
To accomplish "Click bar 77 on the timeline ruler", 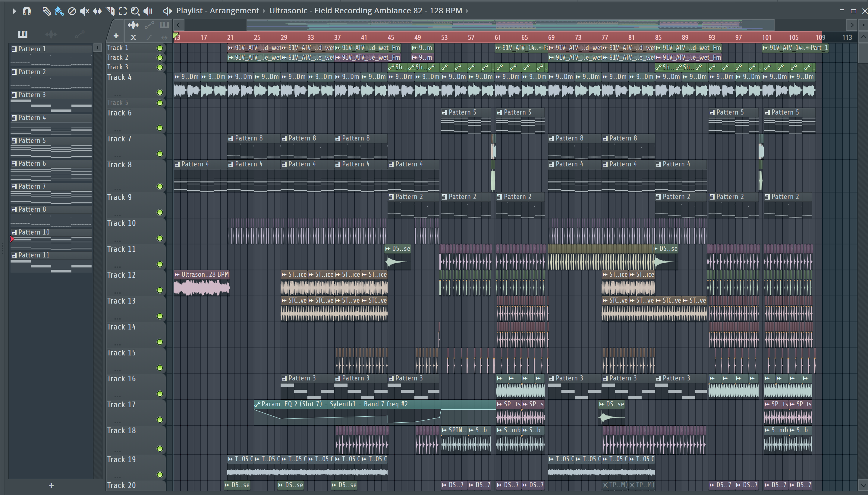I will click(605, 37).
